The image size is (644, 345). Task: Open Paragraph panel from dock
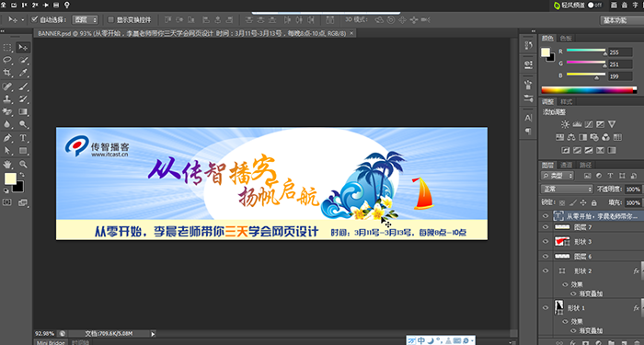click(x=528, y=131)
